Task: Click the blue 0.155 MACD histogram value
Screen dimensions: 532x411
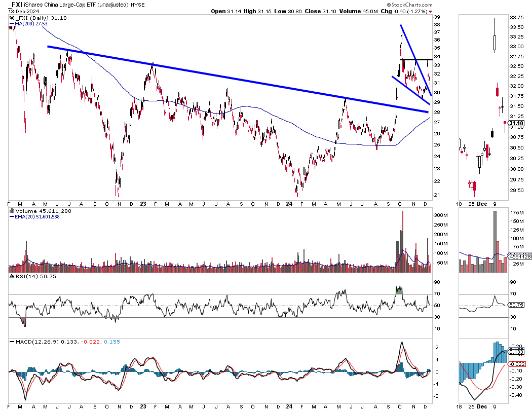Action: pos(112,342)
